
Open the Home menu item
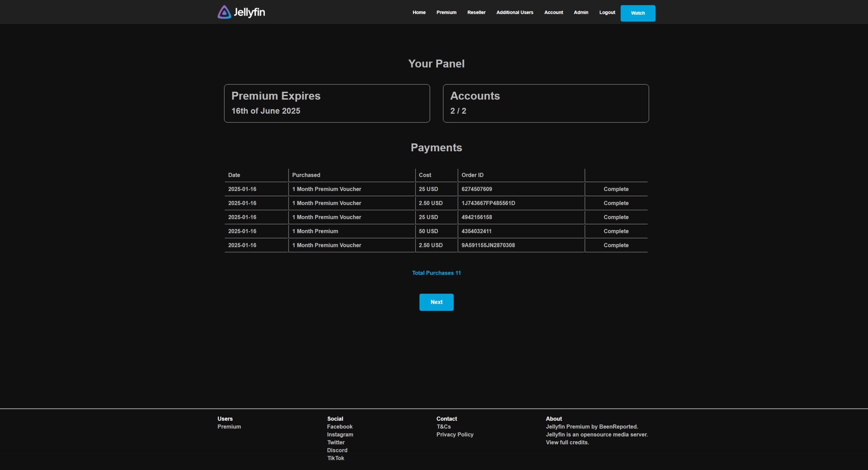[419, 13]
